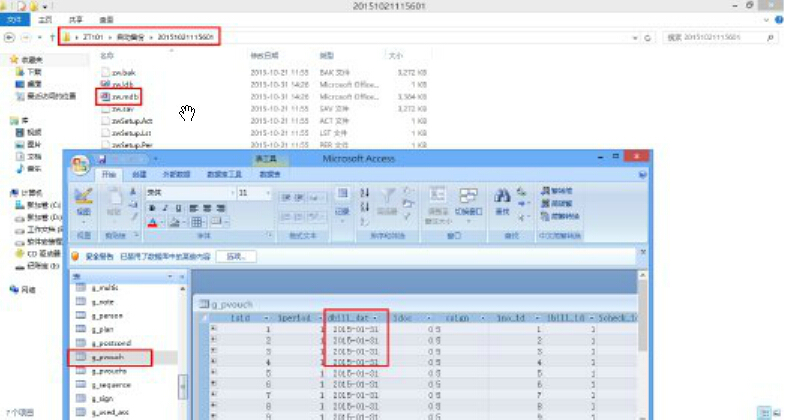Click the Explorer refresh button
The image size is (786, 420).
(x=648, y=38)
